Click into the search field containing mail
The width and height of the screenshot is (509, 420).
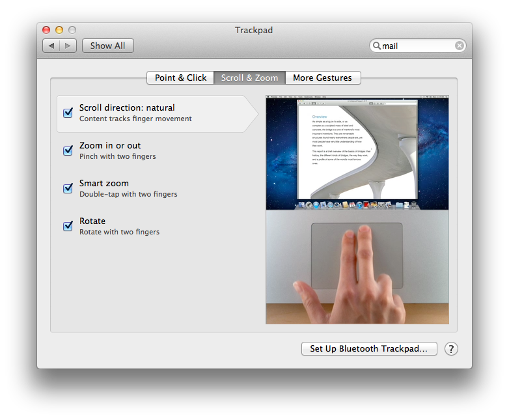pyautogui.click(x=418, y=46)
